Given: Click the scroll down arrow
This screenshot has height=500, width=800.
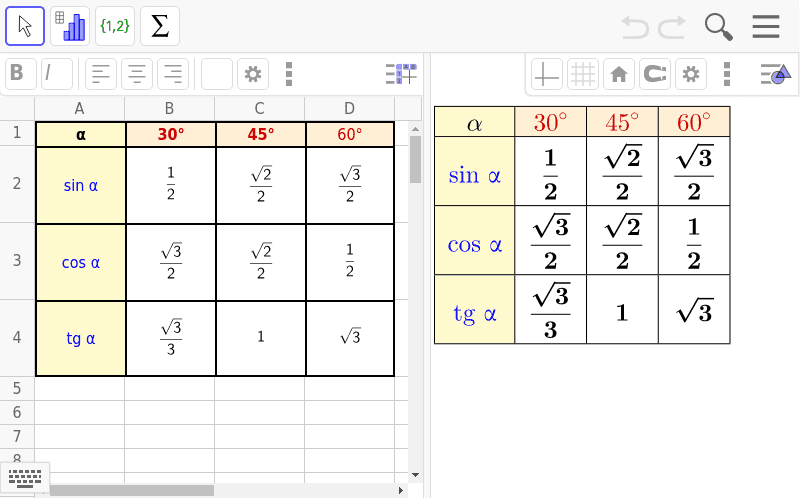Looking at the screenshot, I should click(x=415, y=475).
